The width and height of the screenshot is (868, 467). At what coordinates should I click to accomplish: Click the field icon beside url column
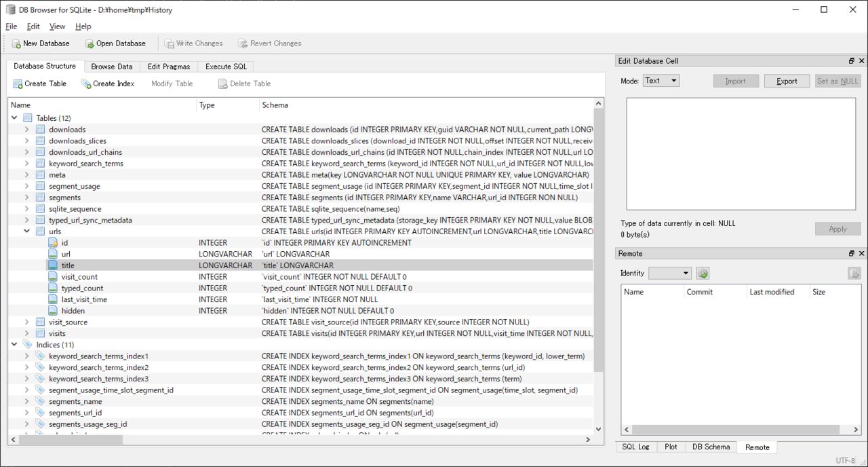click(53, 254)
